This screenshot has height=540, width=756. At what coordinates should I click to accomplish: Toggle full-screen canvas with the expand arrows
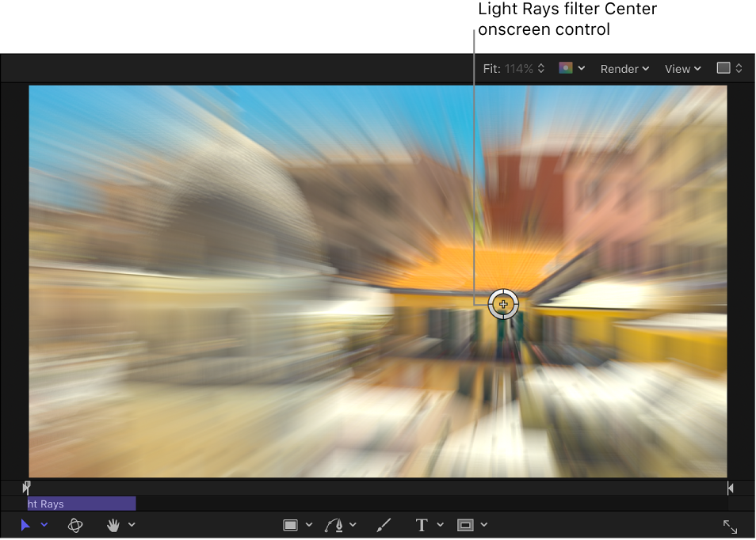tap(730, 525)
